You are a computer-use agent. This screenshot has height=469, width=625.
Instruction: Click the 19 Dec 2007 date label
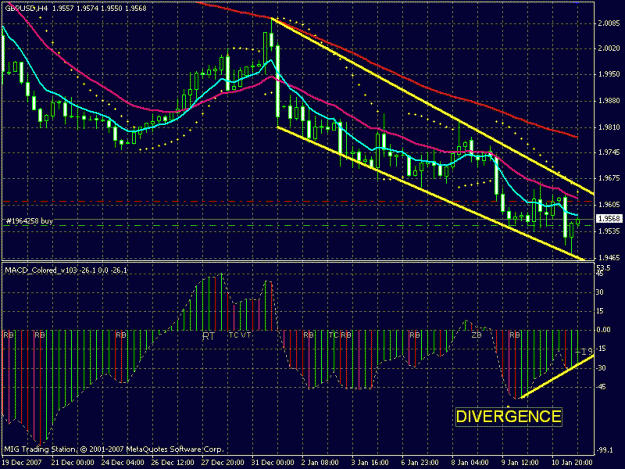click(x=22, y=463)
